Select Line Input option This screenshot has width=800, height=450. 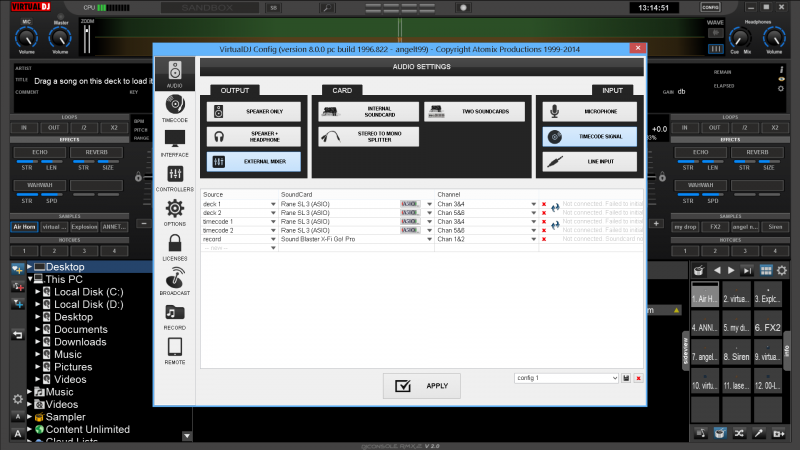coord(589,161)
